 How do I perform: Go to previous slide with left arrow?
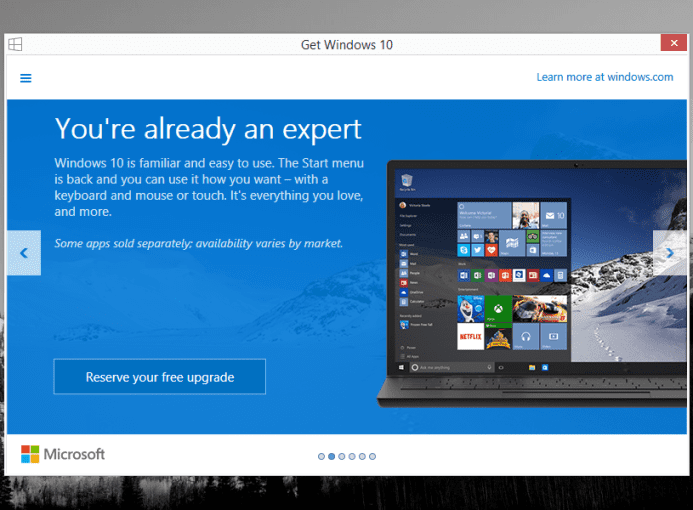(24, 253)
